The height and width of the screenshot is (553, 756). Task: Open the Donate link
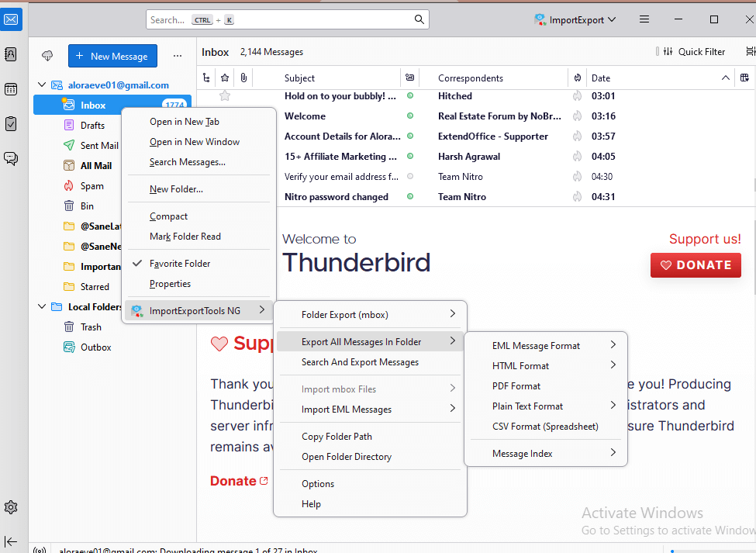pos(238,481)
